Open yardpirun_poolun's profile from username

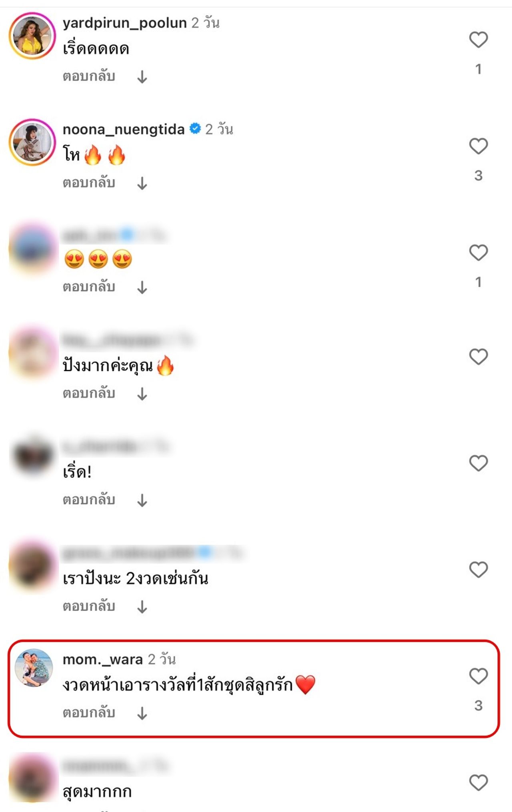click(125, 23)
